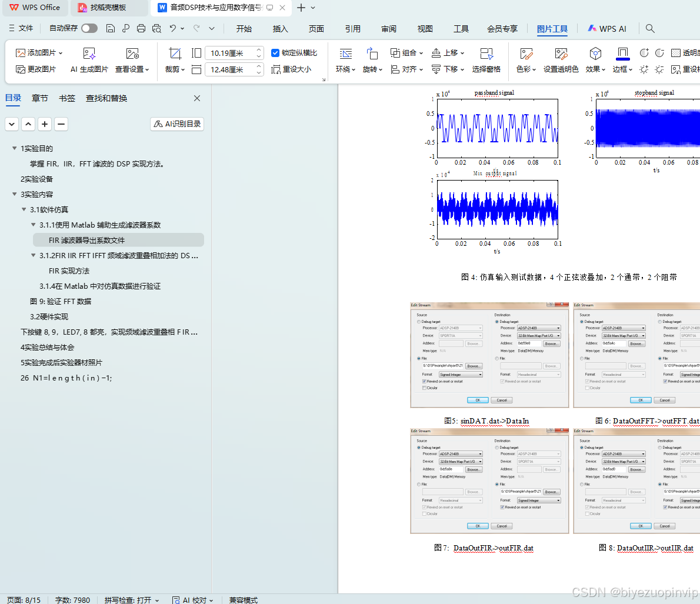Click increase brightness sun icon
This screenshot has width=700, height=604.
(x=644, y=69)
